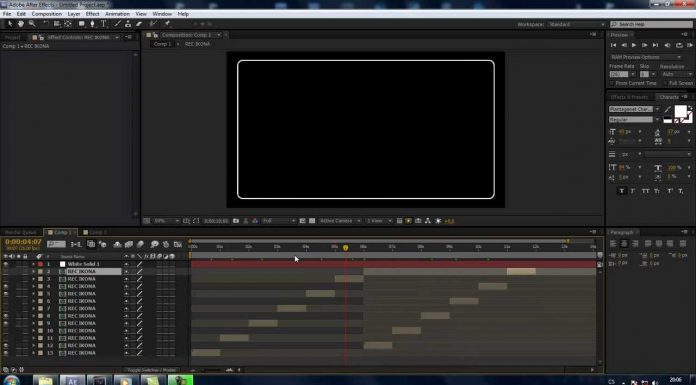Toggle visibility eye of layer 13
Image resolution: width=696 pixels, height=385 pixels.
tap(6, 353)
